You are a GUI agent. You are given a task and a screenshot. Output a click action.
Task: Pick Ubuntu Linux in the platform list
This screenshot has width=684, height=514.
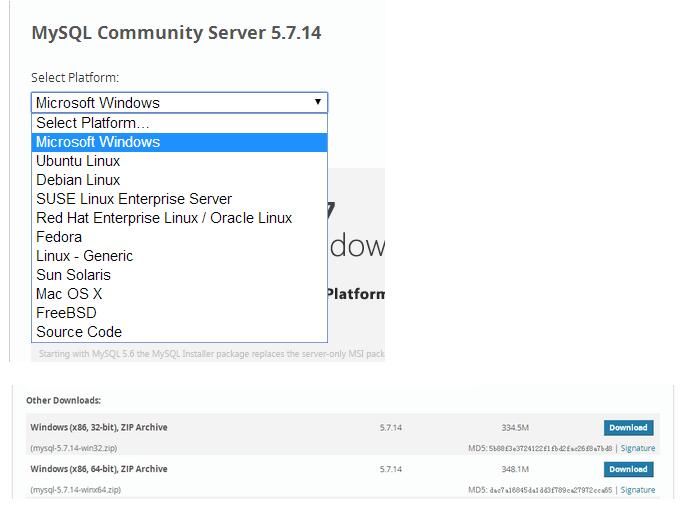(x=78, y=161)
